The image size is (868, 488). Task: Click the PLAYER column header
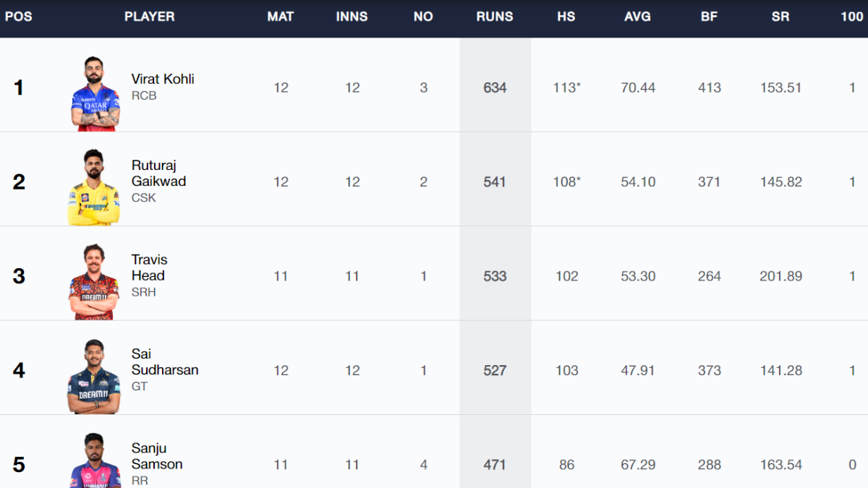150,17
